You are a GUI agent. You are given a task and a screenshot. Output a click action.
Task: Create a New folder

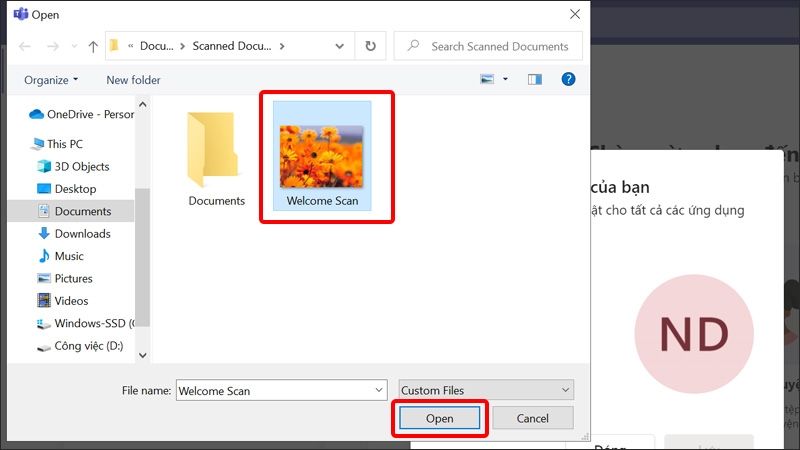coord(133,80)
